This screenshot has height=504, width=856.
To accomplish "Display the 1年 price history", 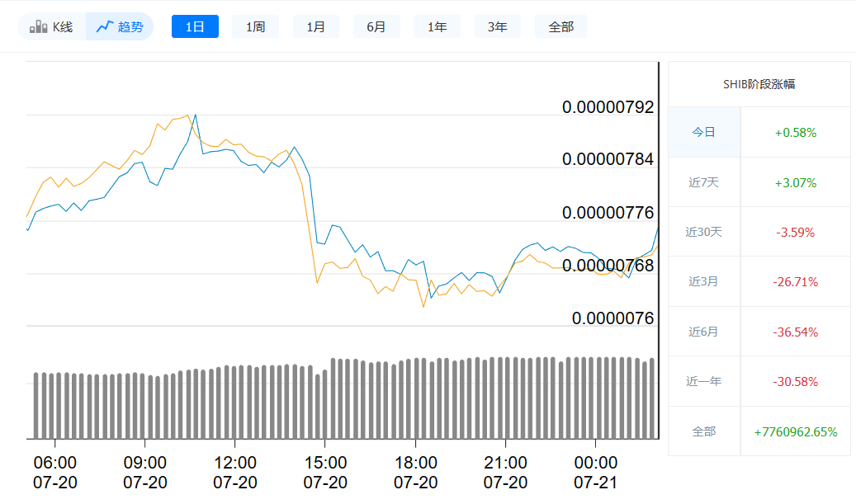I will click(x=437, y=27).
